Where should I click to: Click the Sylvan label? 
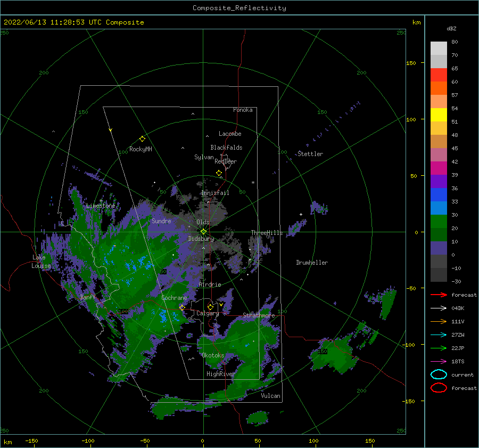click(x=204, y=157)
